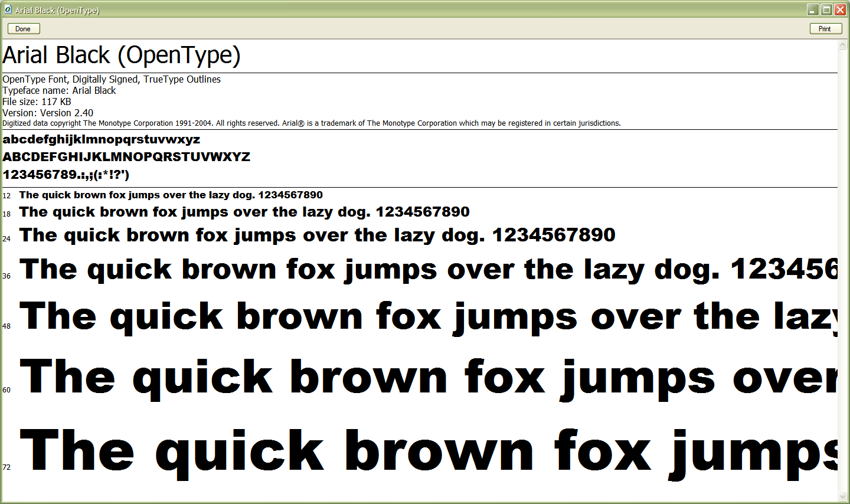Click the 18 point quick brown fox sample
Screen dimensions: 850x504
(x=244, y=212)
